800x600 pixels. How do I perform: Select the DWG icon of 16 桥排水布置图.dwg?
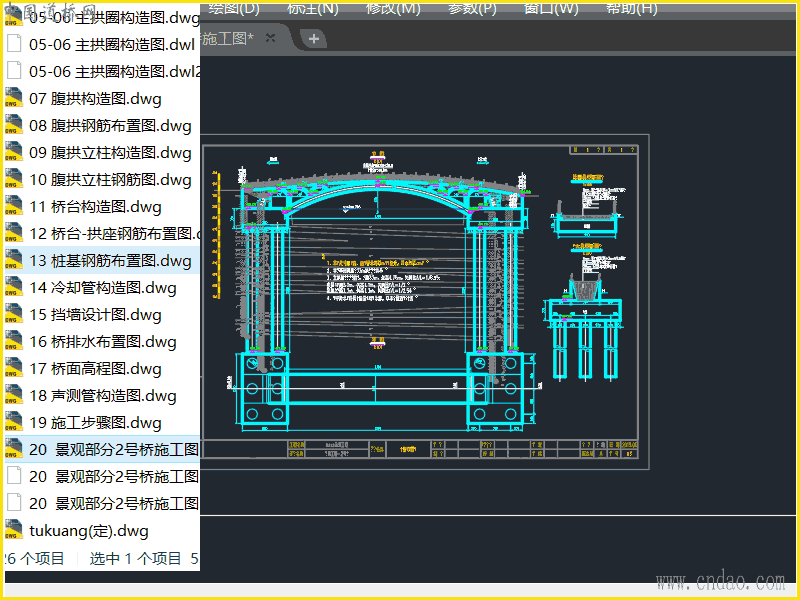tap(14, 341)
